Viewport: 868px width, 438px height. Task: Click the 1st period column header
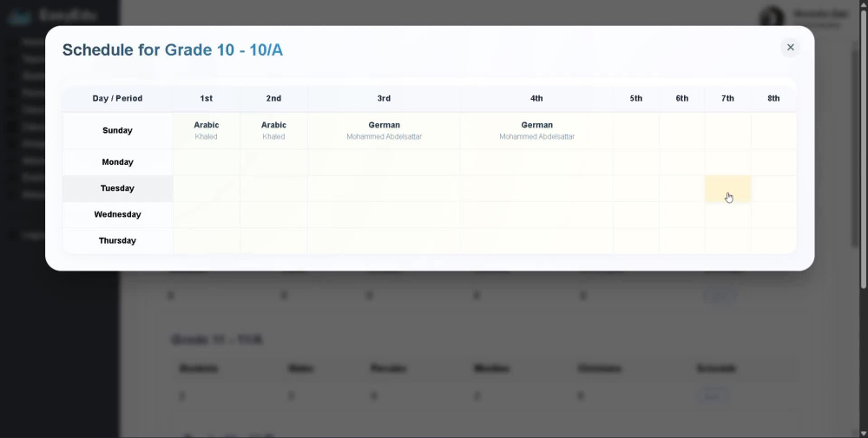coord(206,98)
